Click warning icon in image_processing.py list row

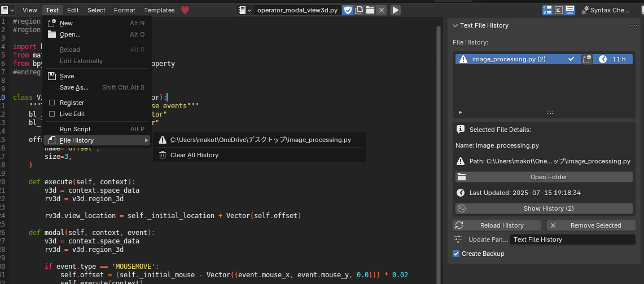click(x=463, y=59)
